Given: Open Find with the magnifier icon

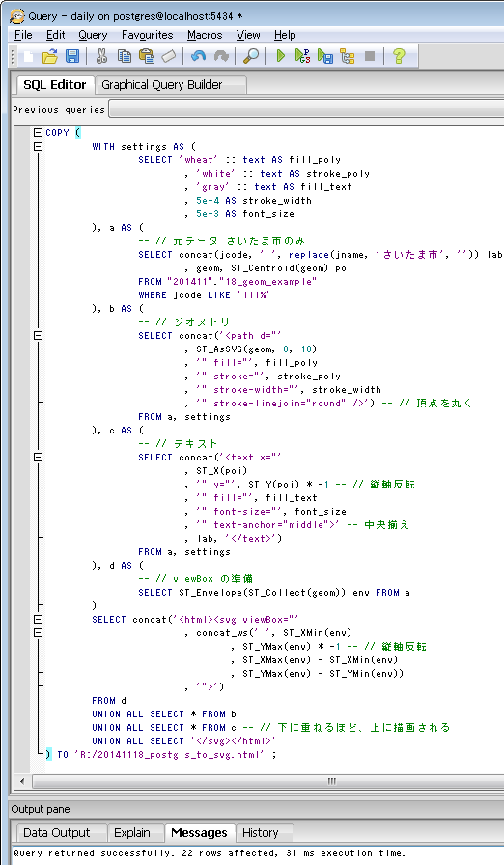Looking at the screenshot, I should tap(251, 56).
